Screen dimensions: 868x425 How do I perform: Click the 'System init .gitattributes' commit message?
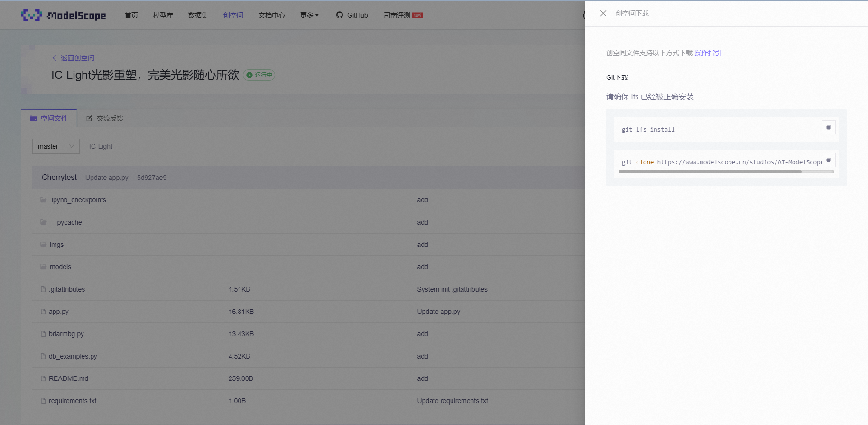click(452, 289)
